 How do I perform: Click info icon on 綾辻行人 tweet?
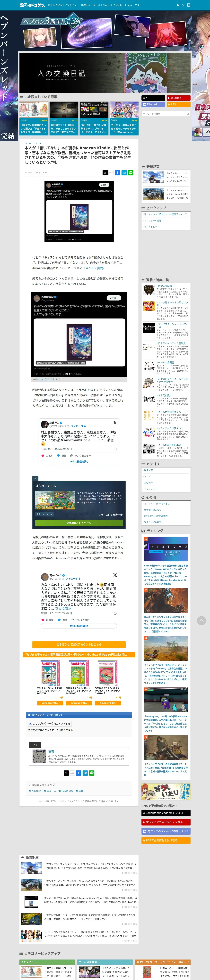point(115,449)
